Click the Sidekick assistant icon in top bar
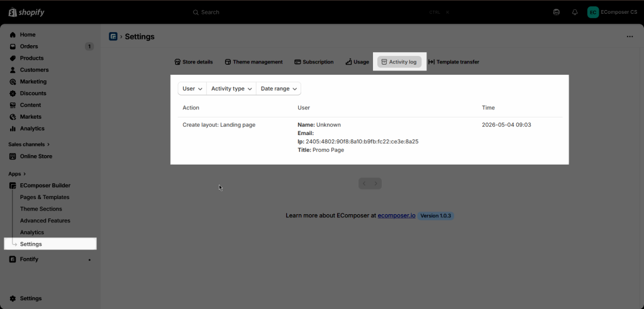Viewport: 644px width, 309px height. click(x=556, y=13)
